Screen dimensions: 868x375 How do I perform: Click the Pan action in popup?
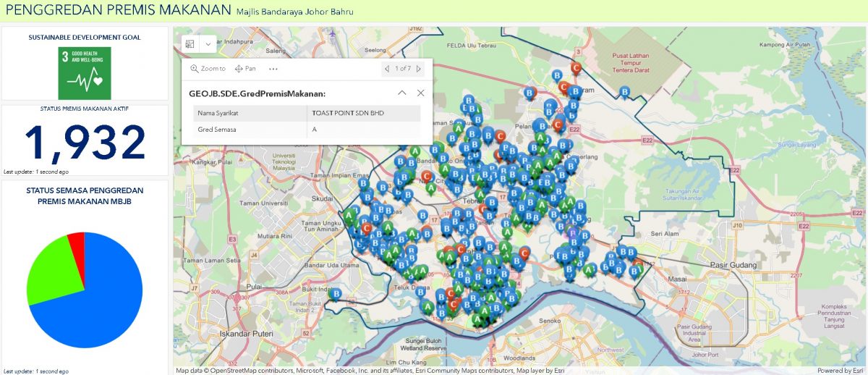click(245, 69)
